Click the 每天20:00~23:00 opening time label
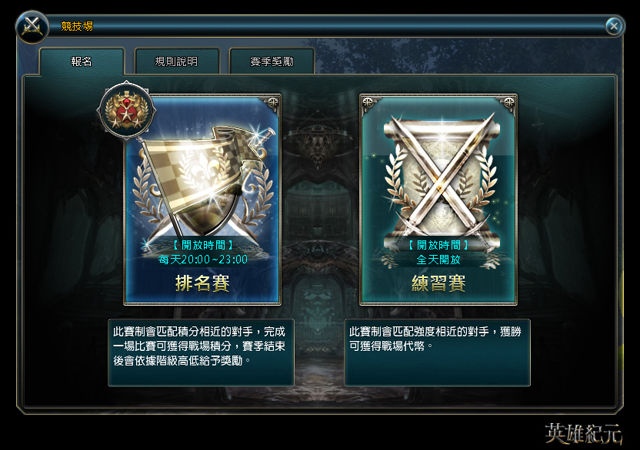640x450 pixels. pos(203,259)
